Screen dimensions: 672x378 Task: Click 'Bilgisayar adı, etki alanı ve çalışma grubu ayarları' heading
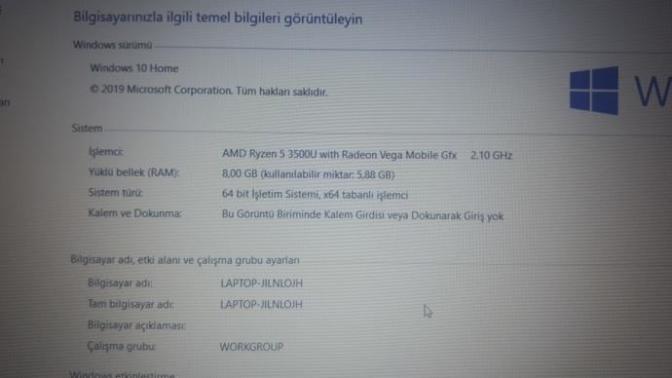pyautogui.click(x=185, y=260)
